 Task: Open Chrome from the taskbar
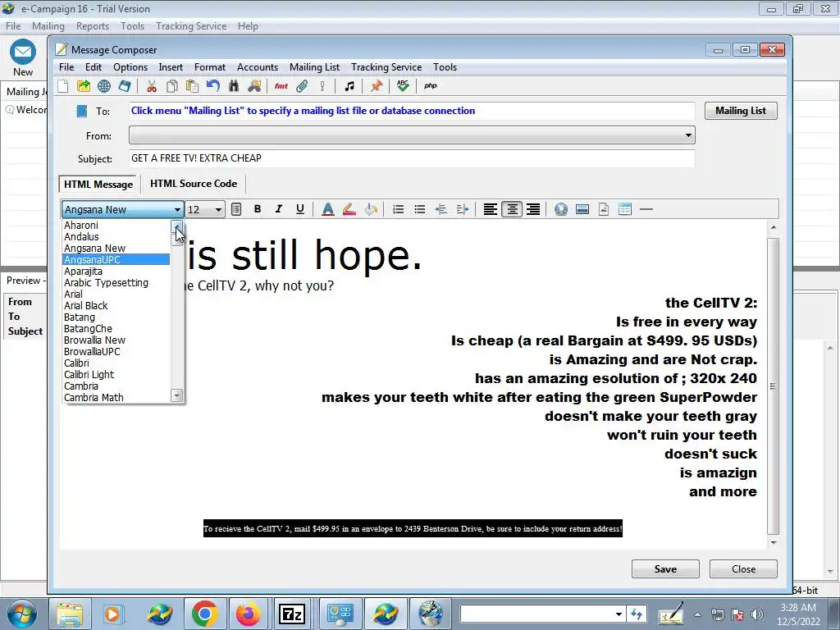coord(204,614)
